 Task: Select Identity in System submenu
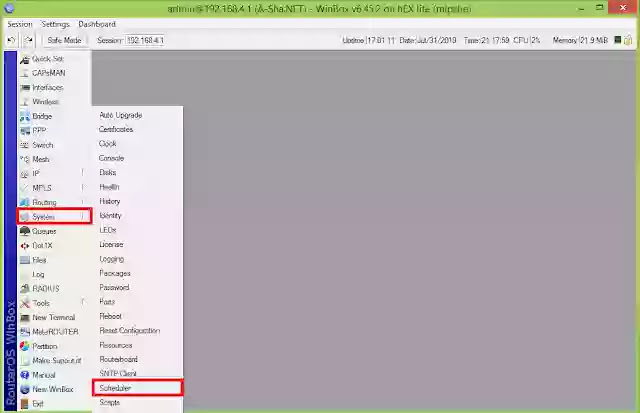[x=138, y=215]
